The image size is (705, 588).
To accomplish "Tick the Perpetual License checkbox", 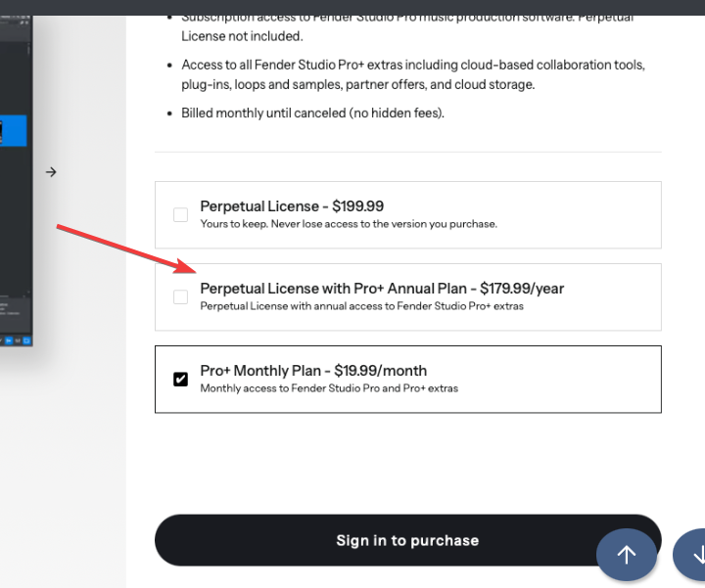I will (x=180, y=214).
